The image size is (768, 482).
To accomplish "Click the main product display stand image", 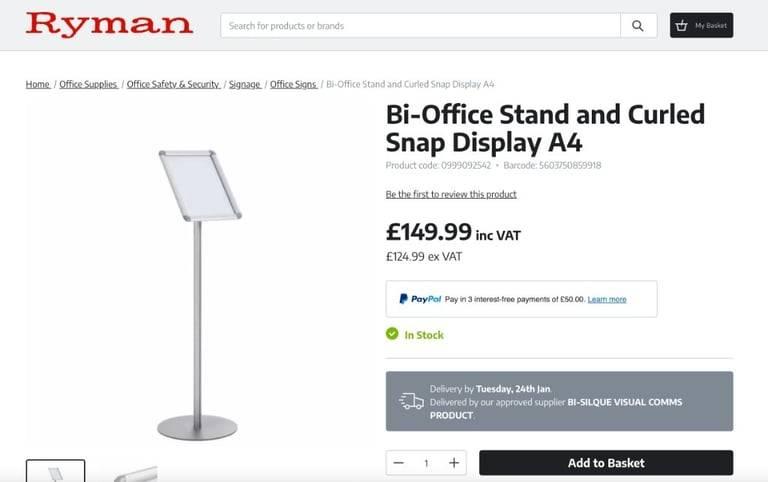I will tap(198, 295).
